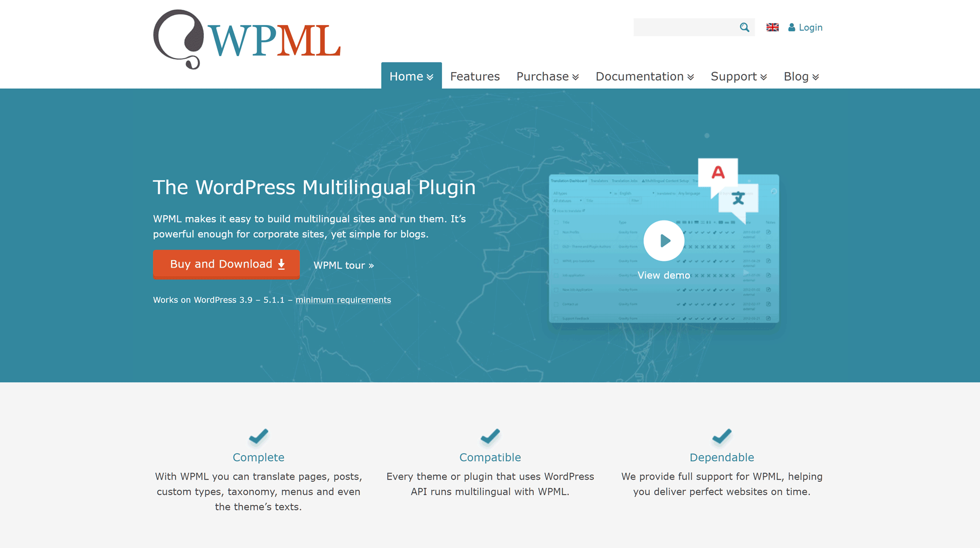980x548 pixels.
Task: Select the Home menu tab
Action: click(x=411, y=75)
